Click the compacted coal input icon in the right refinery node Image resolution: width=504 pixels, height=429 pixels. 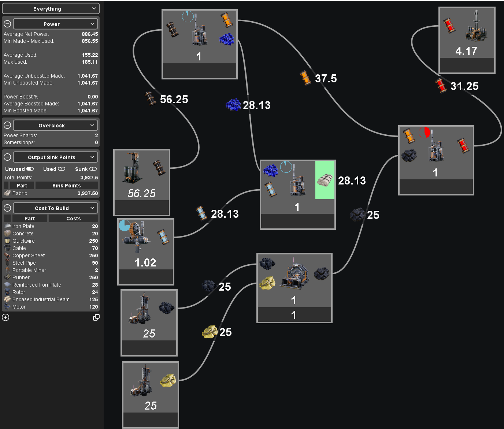pyautogui.click(x=409, y=155)
